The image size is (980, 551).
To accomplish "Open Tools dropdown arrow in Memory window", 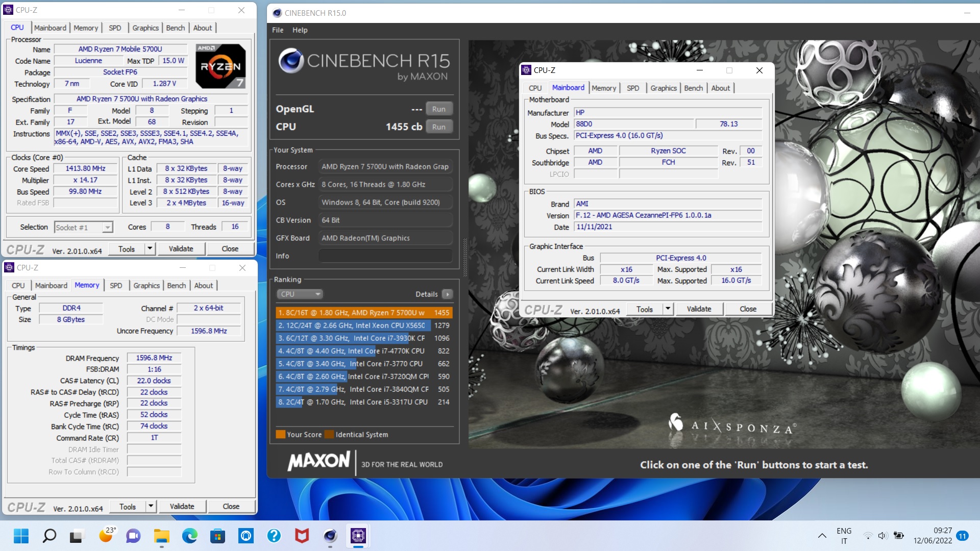I will (151, 506).
